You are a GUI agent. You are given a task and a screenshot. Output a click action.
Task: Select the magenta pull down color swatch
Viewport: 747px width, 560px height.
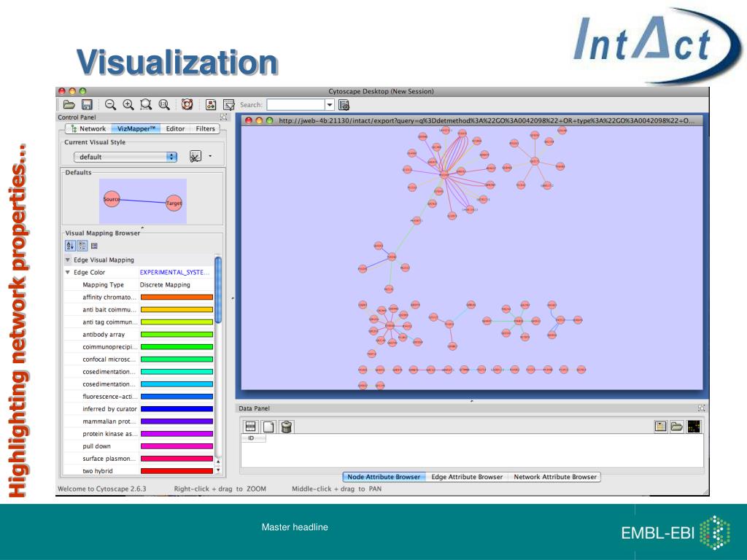(177, 446)
